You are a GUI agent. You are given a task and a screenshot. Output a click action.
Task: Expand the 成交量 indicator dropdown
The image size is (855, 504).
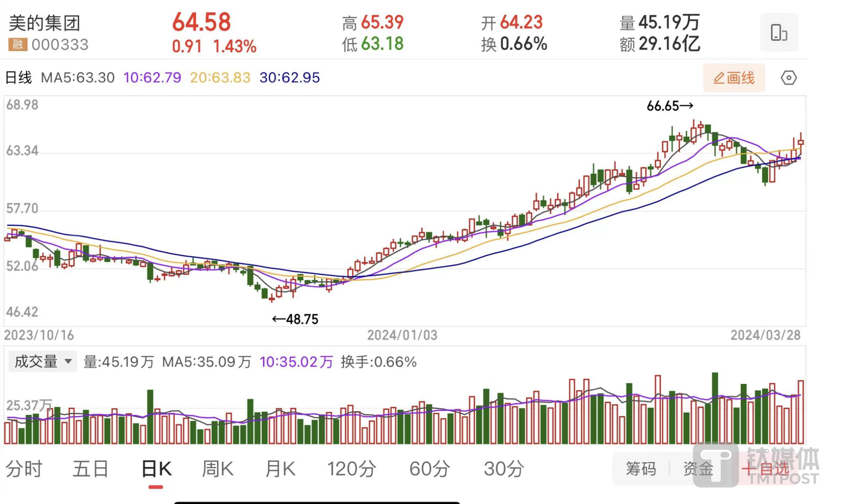(x=42, y=361)
